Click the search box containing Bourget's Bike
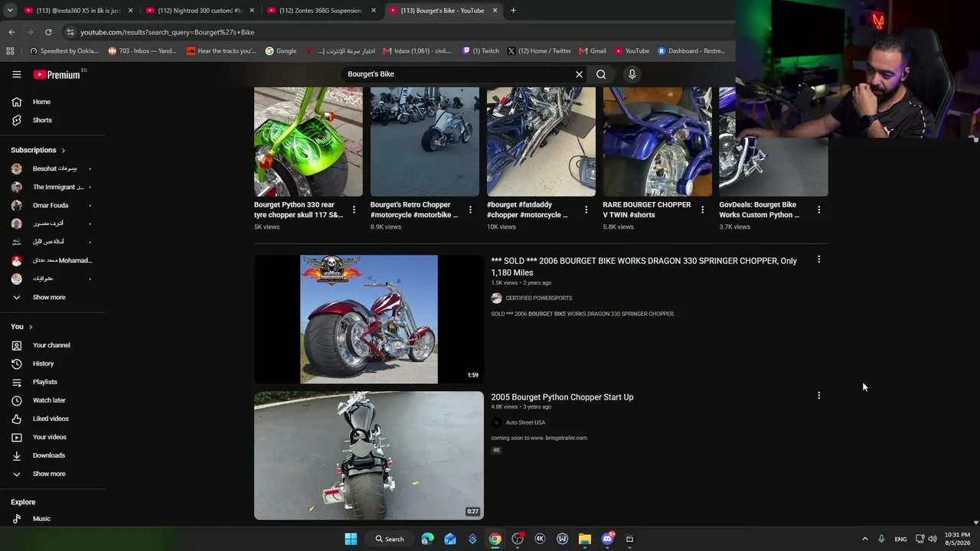Image resolution: width=980 pixels, height=551 pixels. [x=459, y=74]
